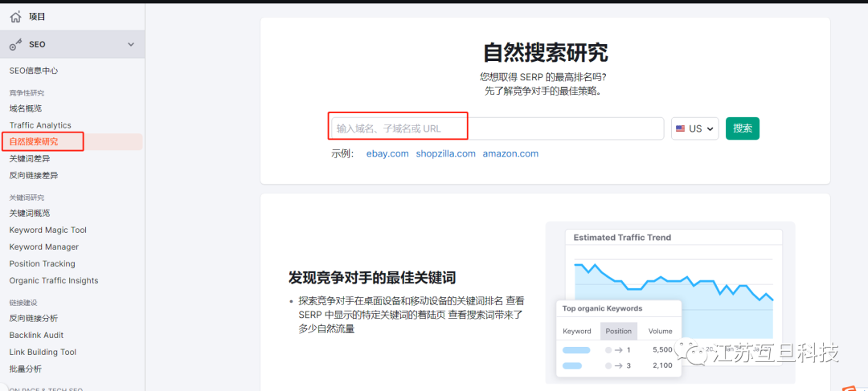Open Link Building Tool
The width and height of the screenshot is (868, 391).
pyautogui.click(x=43, y=352)
